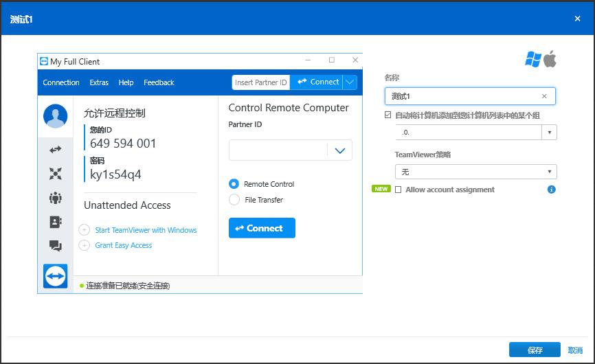Click the toolbar Connect button
This screenshot has width=595, height=364.
tap(317, 82)
